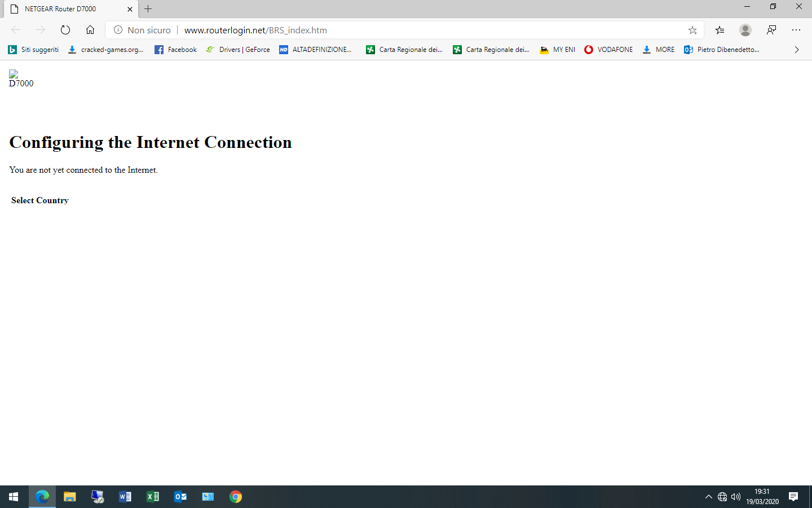Open a new browser tab
The image size is (812, 508).
tap(148, 9)
